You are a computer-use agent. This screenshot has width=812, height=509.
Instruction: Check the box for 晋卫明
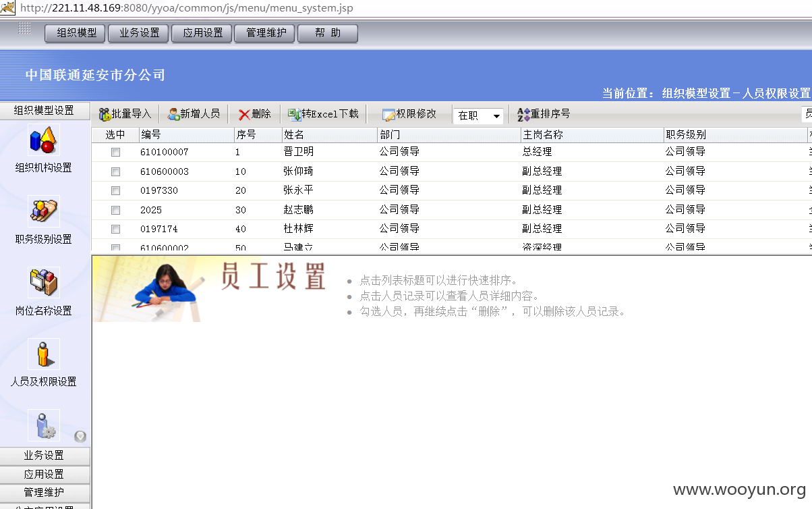coord(115,153)
